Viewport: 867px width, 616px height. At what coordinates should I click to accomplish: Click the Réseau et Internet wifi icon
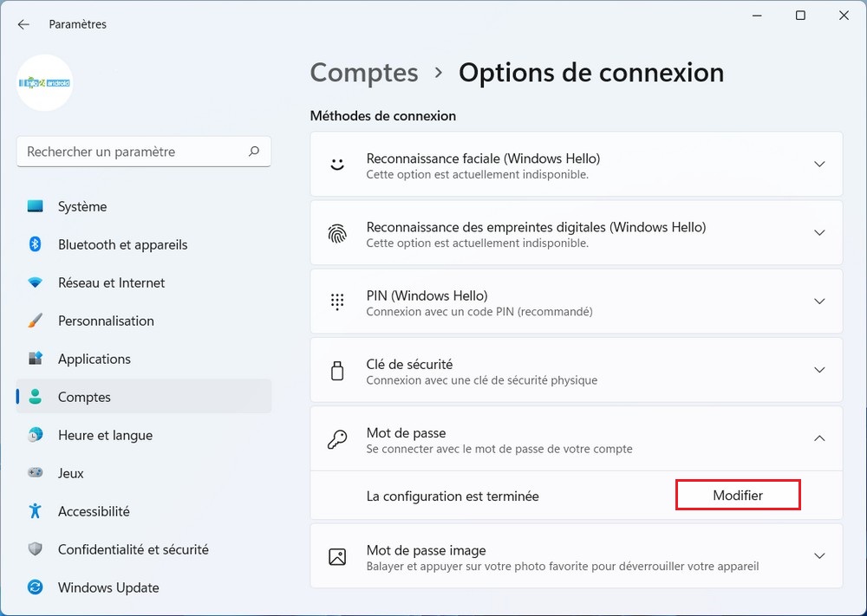pos(36,282)
